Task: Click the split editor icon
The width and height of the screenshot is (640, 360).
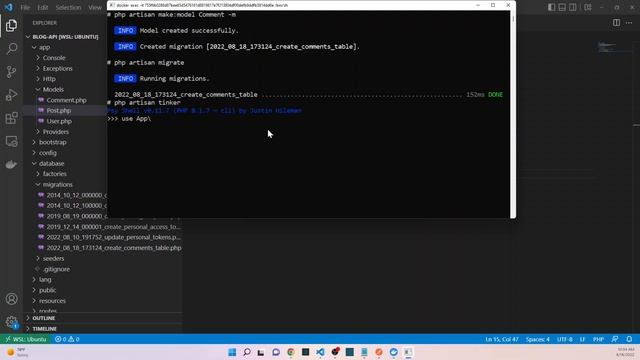Action: pyautogui.click(x=616, y=23)
